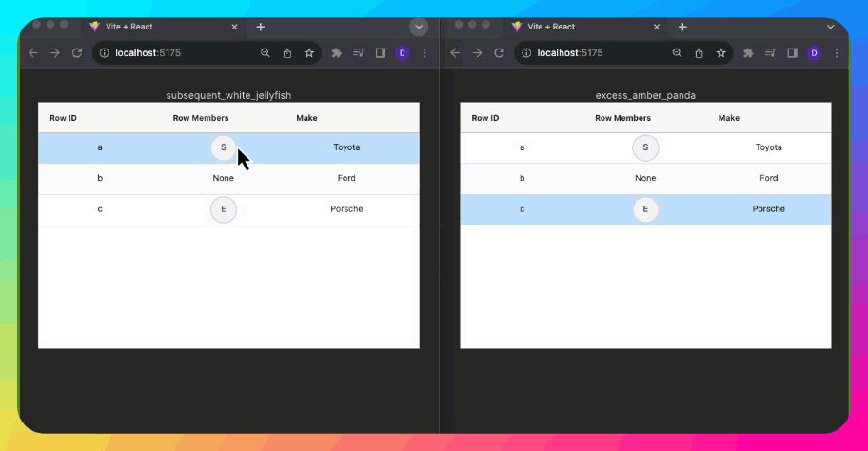Open the profile D avatar in the right window

click(x=814, y=53)
